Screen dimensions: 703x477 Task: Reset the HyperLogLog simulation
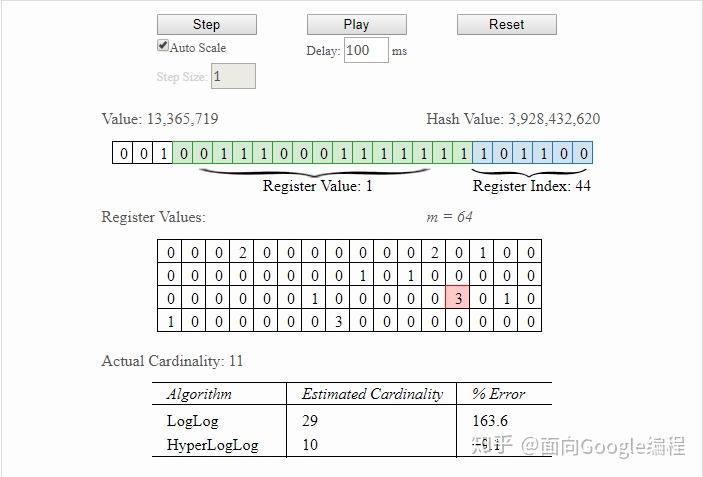[x=507, y=24]
